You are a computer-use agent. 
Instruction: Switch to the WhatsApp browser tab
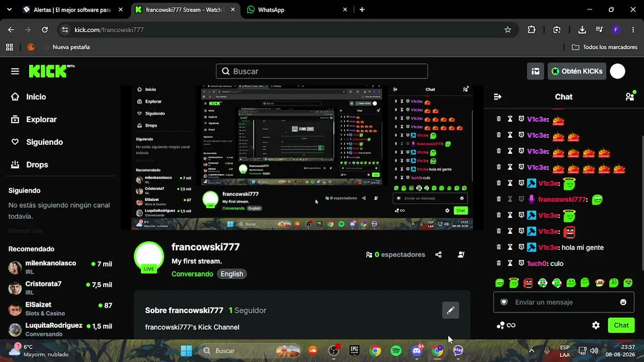[x=297, y=10]
